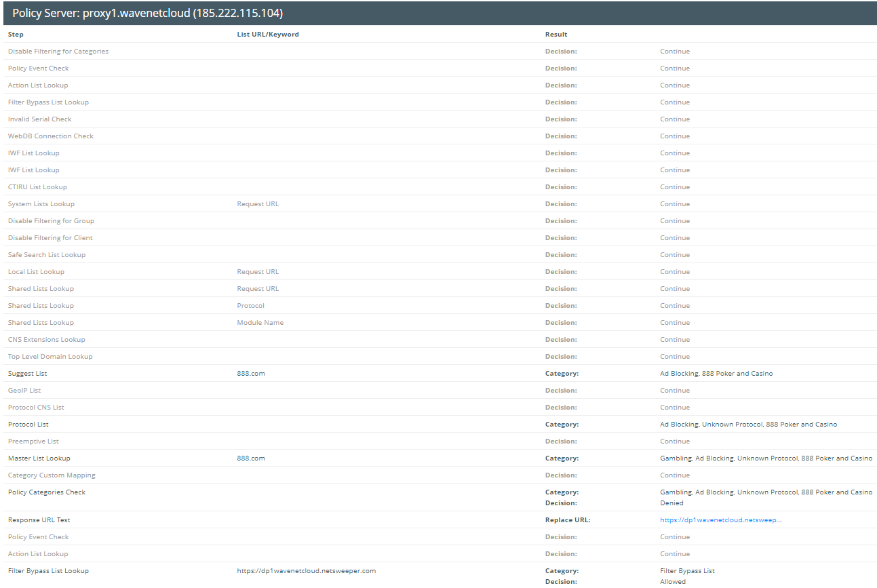Viewport: 877px width, 588px height.
Task: Select the Protocol List step
Action: coord(28,425)
